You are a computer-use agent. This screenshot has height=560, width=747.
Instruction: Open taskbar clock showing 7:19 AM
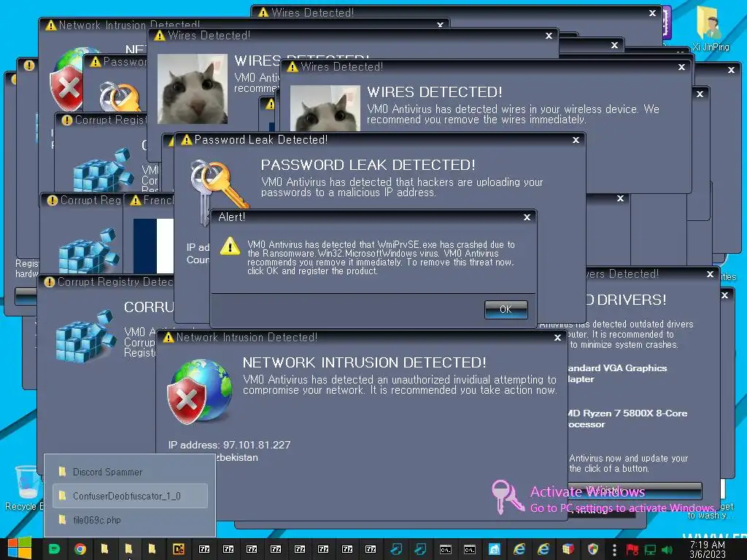tap(707, 549)
